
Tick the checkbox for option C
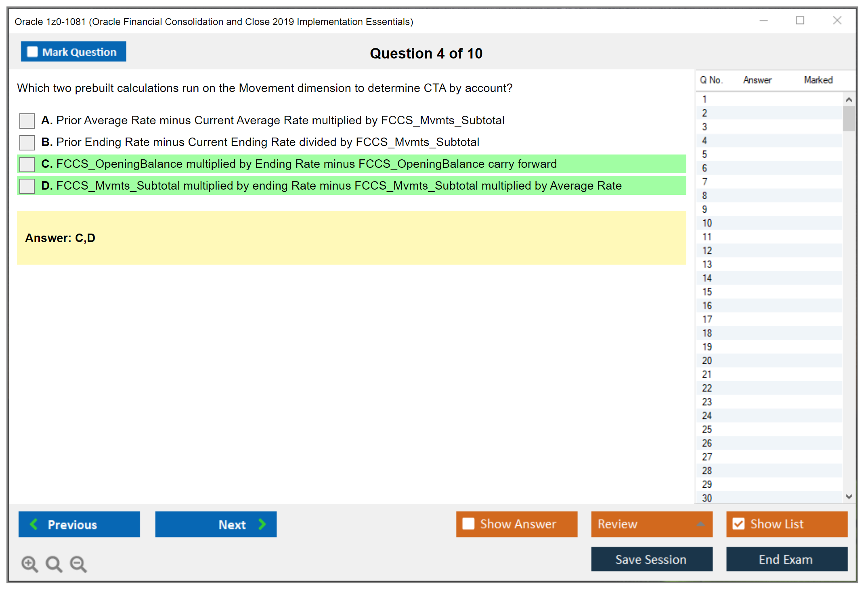(x=27, y=164)
